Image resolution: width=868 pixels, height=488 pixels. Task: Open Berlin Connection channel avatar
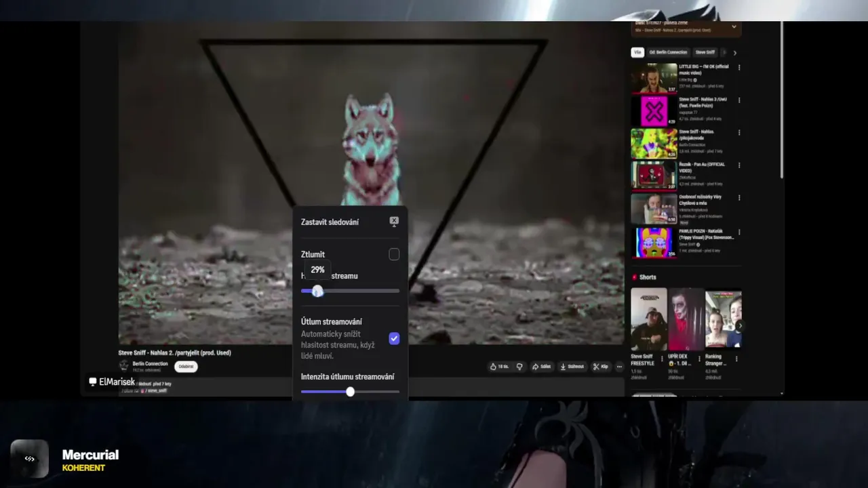pyautogui.click(x=124, y=366)
